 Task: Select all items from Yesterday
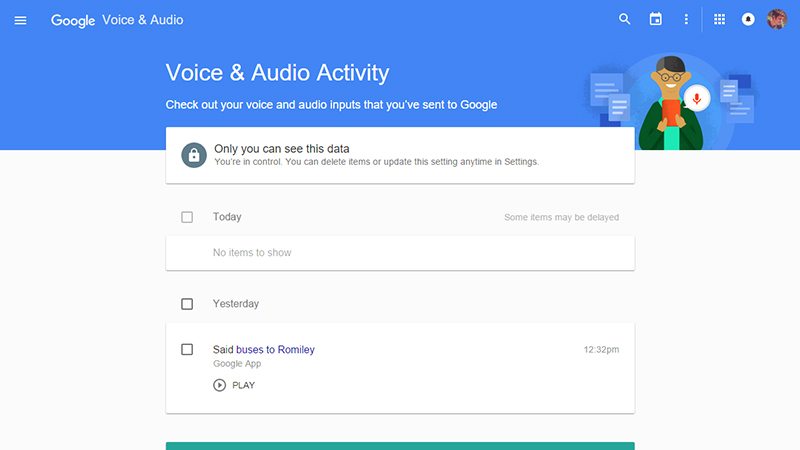187,304
